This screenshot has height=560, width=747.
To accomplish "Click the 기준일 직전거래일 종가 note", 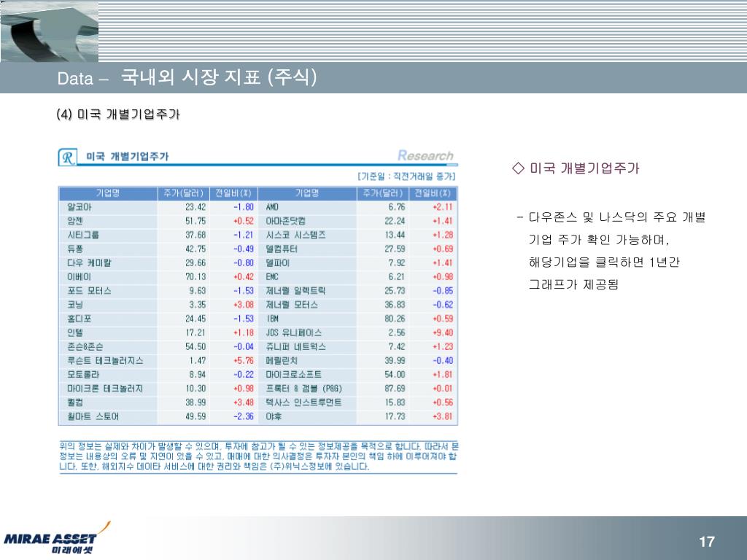I will (x=406, y=176).
